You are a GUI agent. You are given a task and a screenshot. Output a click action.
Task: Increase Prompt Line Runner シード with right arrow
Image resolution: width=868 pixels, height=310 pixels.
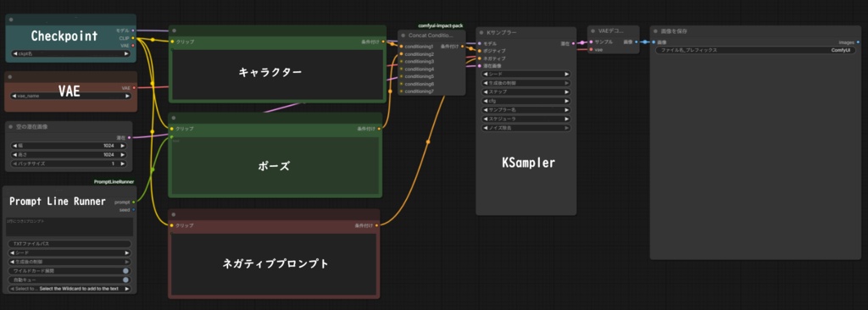[127, 253]
